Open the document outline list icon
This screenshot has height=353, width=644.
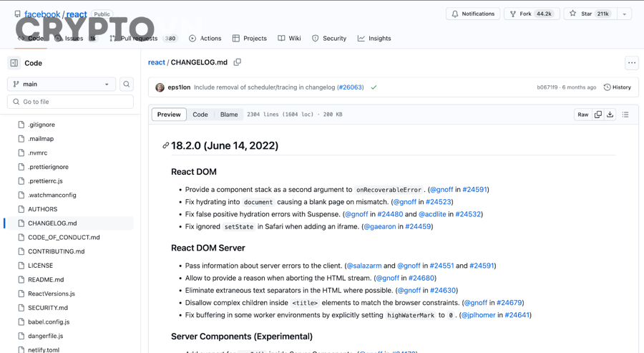(625, 115)
